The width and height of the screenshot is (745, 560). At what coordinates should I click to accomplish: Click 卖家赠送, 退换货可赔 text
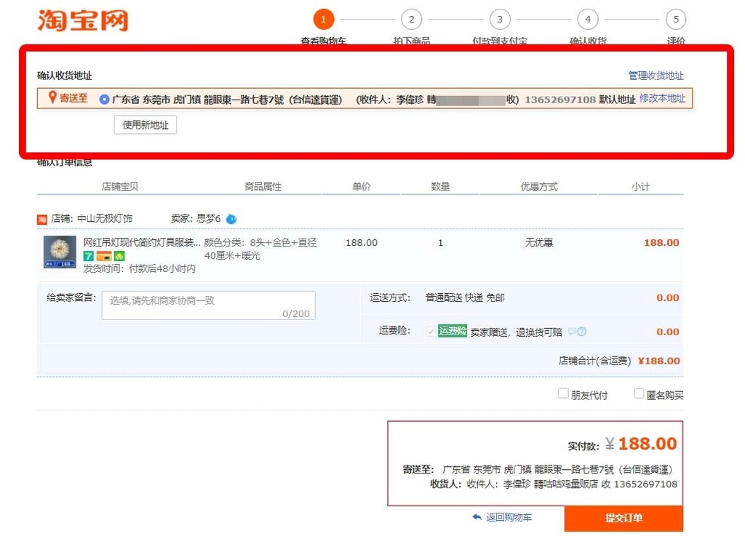click(516, 332)
